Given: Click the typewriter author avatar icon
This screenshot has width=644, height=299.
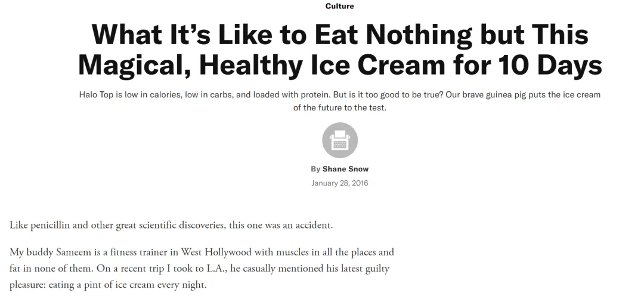Looking at the screenshot, I should [x=340, y=141].
